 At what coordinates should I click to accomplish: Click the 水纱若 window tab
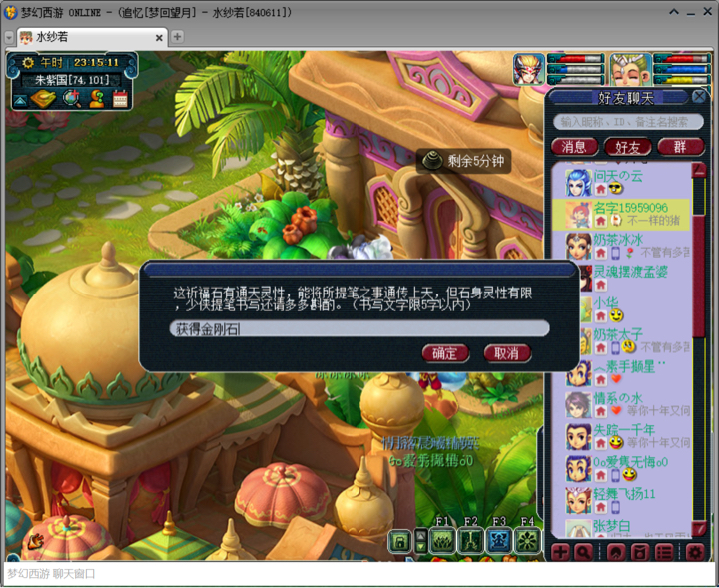[x=92, y=37]
